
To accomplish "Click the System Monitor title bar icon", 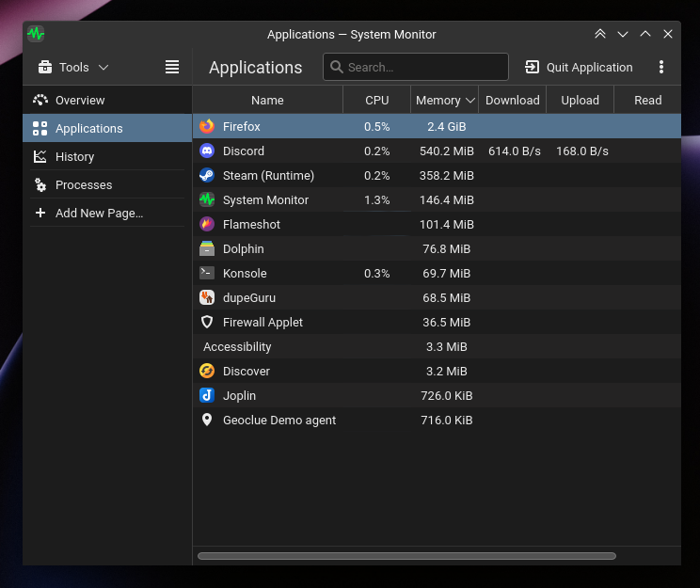I will pos(36,34).
